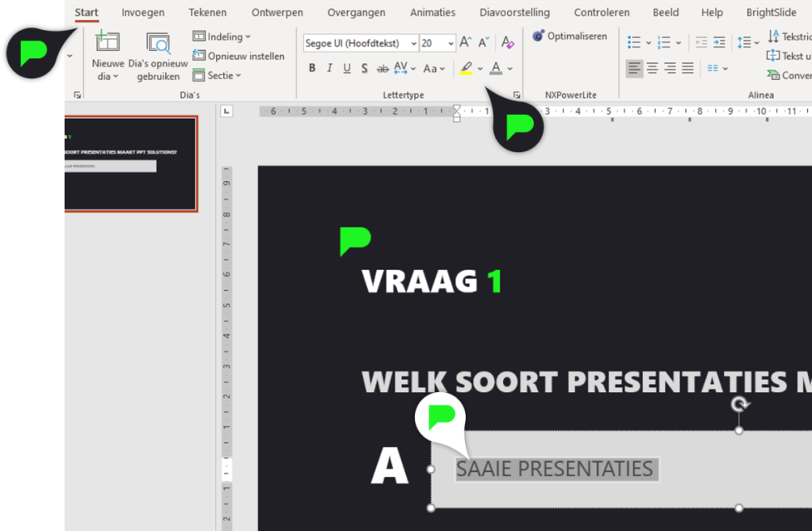Screen dimensions: 812x531
Task: Open the Diavoorstelling ribbon tab
Action: 514,12
